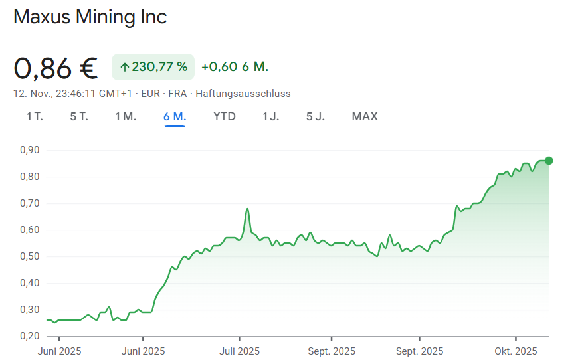This screenshot has width=588, height=364.
Task: Select the 5 T. chart range
Action: pyautogui.click(x=78, y=116)
